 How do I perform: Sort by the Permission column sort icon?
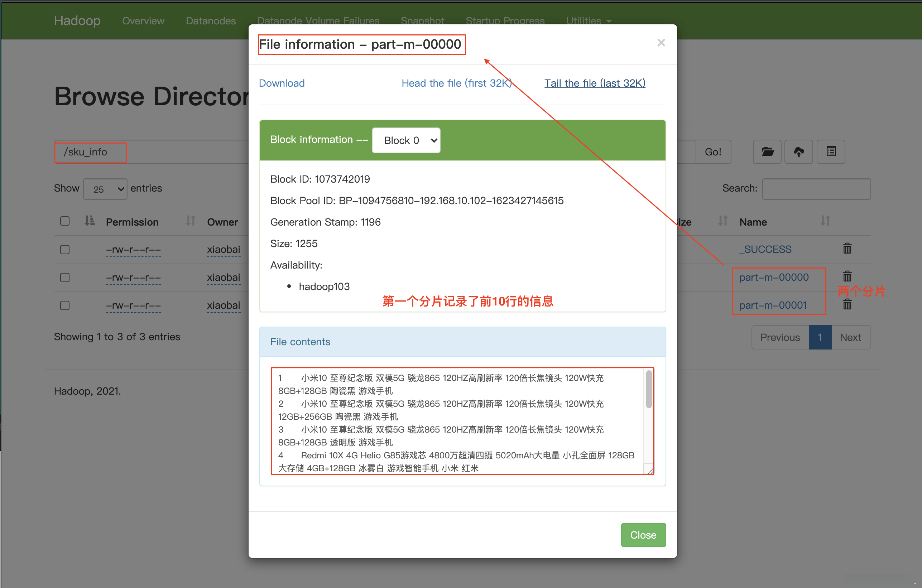tap(190, 221)
